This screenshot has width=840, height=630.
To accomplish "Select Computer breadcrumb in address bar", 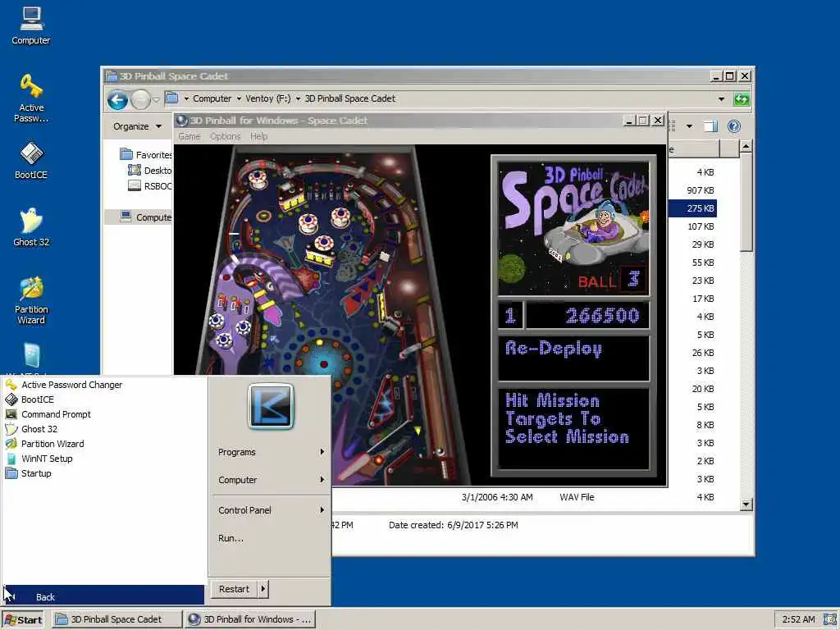I will (x=212, y=98).
